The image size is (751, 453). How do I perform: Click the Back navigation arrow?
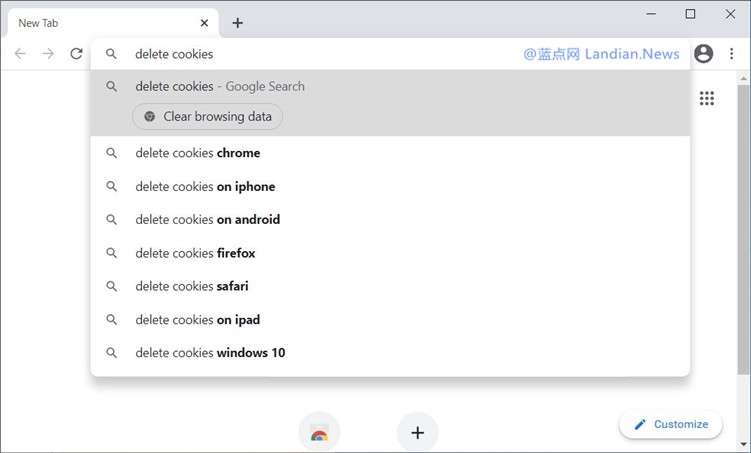(x=20, y=53)
